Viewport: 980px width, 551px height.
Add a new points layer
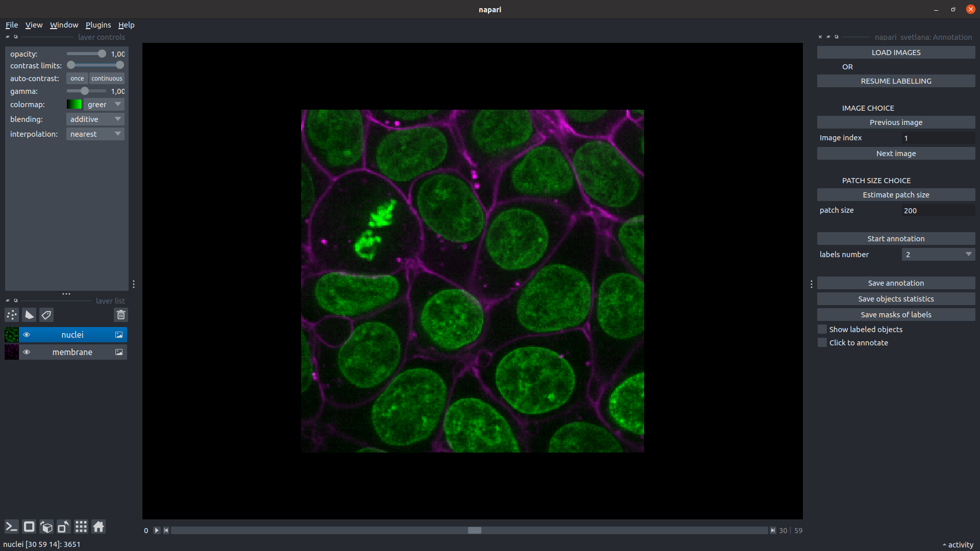tap(12, 315)
